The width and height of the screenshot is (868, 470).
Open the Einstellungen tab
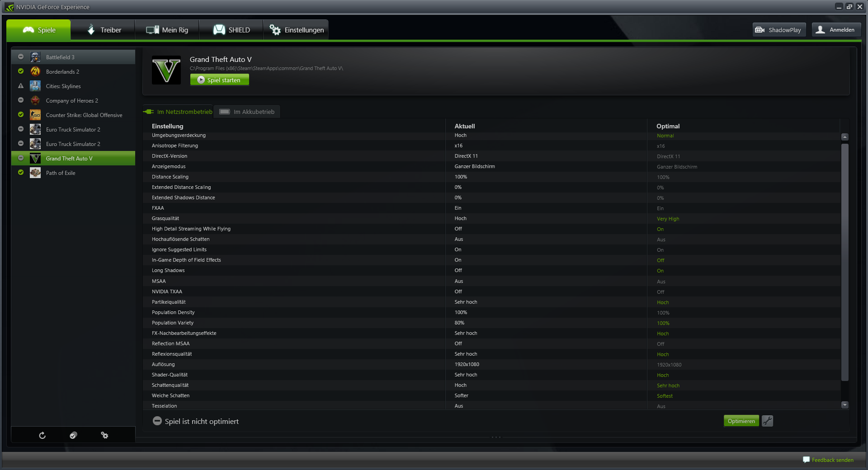click(296, 30)
